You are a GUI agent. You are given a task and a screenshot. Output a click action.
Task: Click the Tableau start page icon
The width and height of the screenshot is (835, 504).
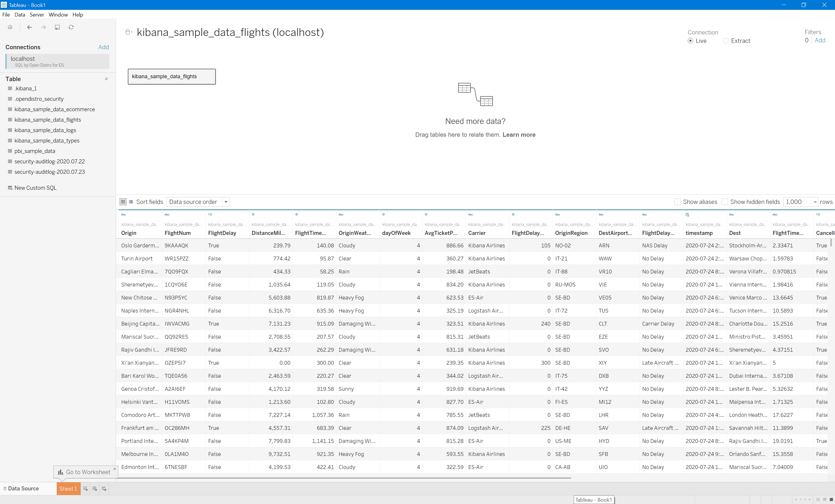click(10, 27)
